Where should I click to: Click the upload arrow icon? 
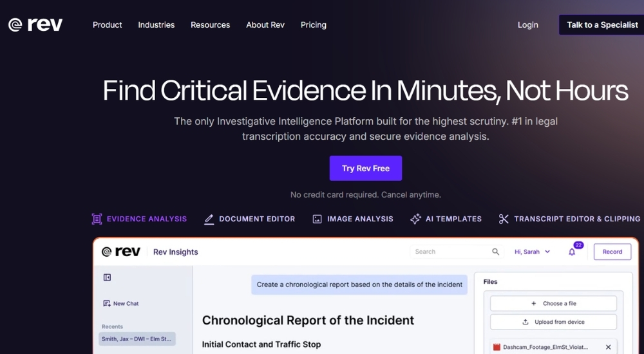tap(526, 322)
